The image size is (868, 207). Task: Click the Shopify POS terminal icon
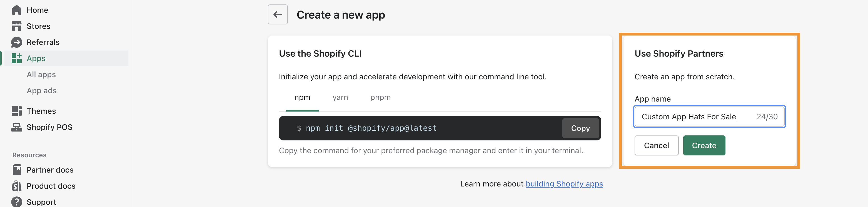point(16,127)
